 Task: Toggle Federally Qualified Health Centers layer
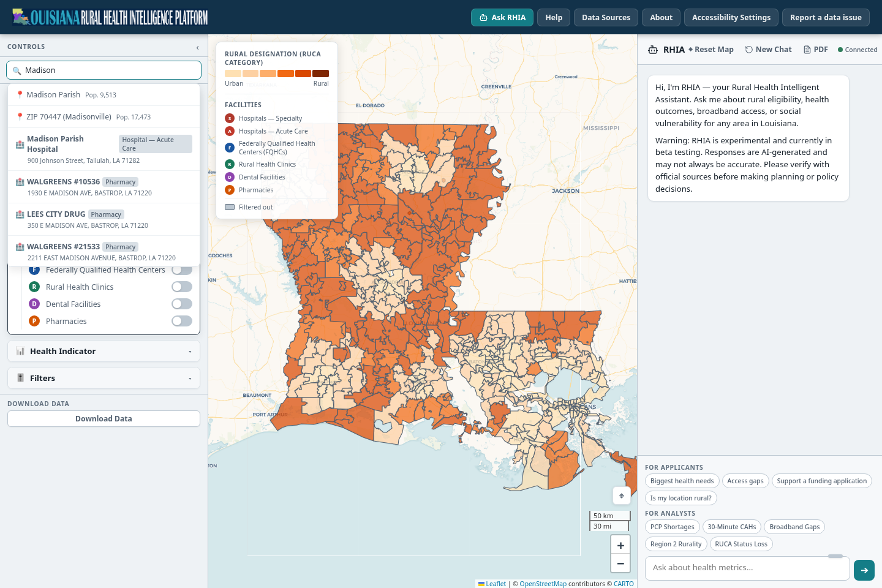coord(182,269)
